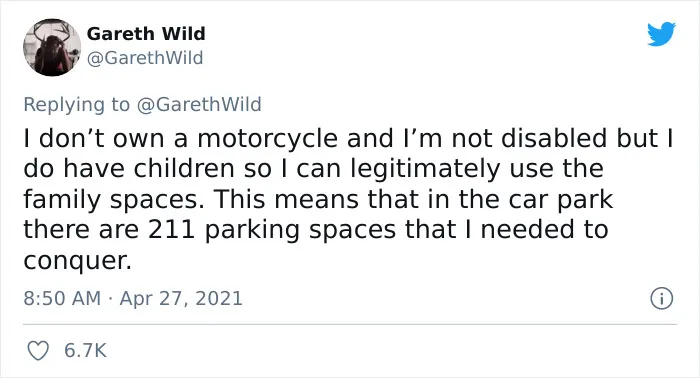Select the word 'disabled' in the tweet
The height and width of the screenshot is (378, 700).
[x=554, y=138]
